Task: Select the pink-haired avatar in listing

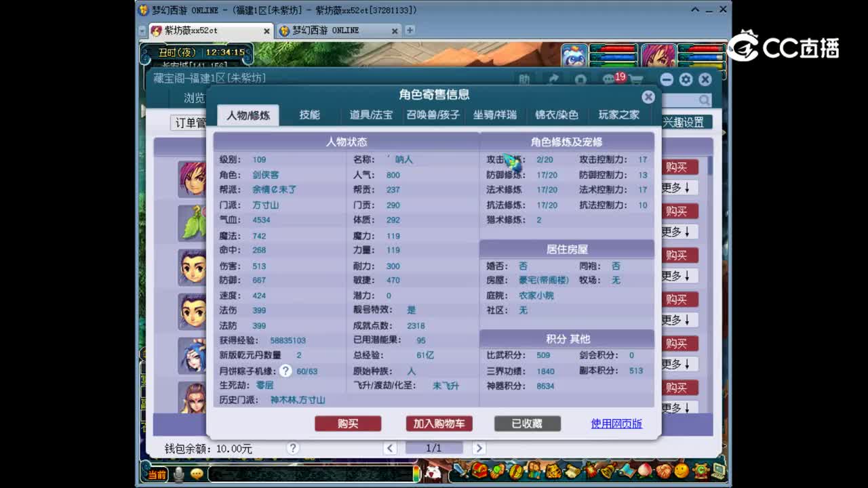Action: tap(193, 178)
